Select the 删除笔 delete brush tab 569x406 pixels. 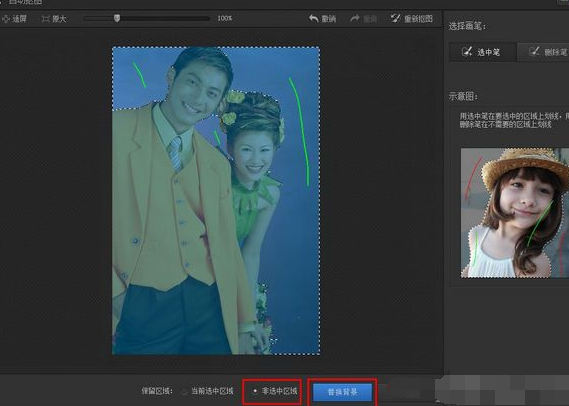pyautogui.click(x=543, y=52)
